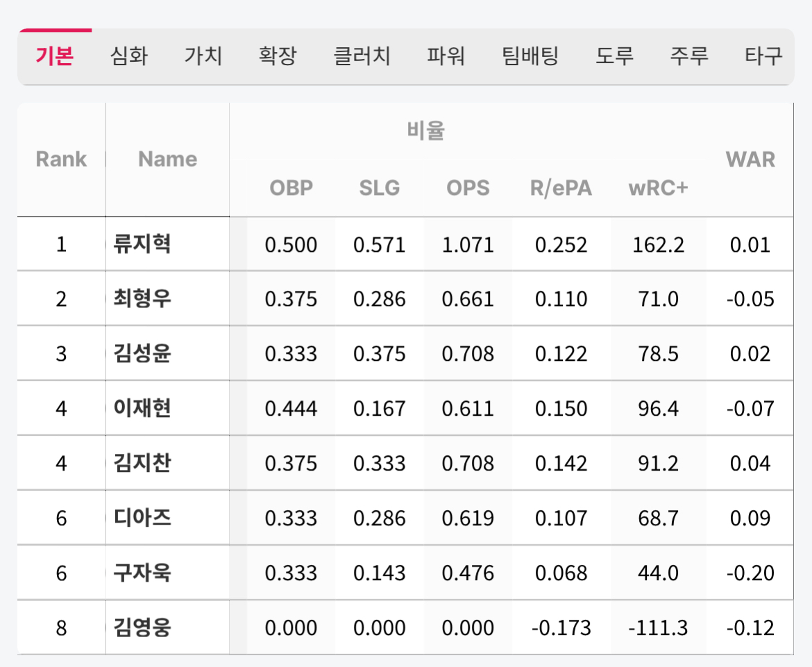Sort by R/ePA column header

pos(561,188)
